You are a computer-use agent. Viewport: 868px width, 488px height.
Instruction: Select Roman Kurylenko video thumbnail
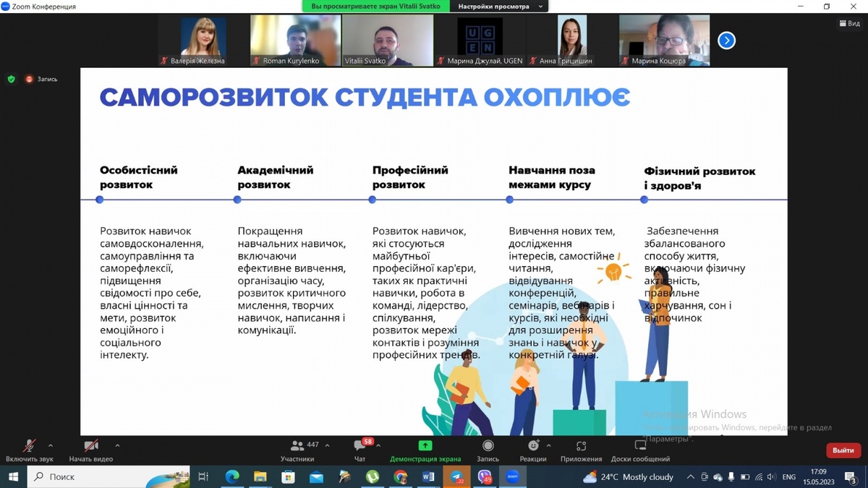(295, 40)
